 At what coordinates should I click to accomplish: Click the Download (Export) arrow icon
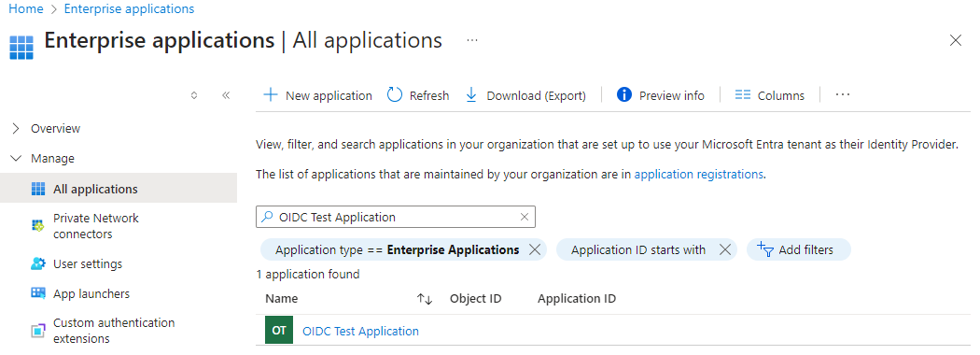[x=472, y=95]
